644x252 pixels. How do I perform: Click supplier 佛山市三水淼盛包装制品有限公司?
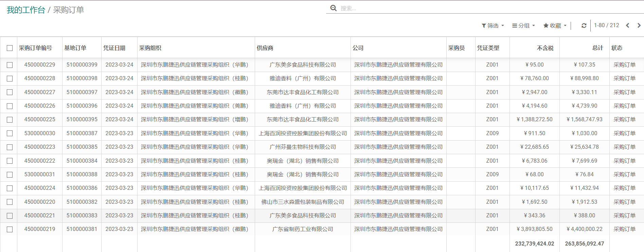click(303, 202)
